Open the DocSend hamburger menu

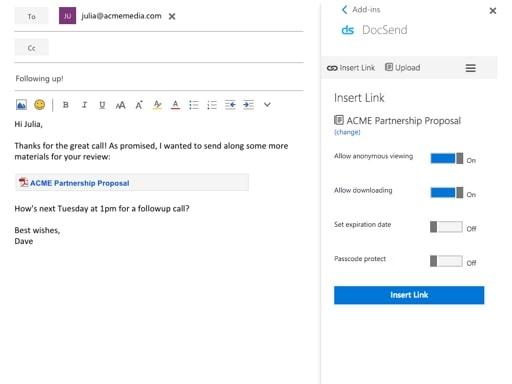[x=471, y=68]
